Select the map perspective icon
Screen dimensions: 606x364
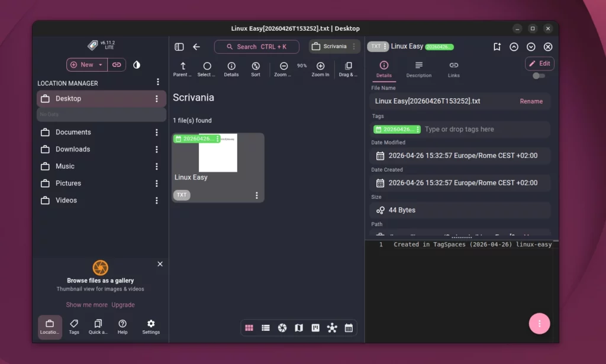coord(299,327)
